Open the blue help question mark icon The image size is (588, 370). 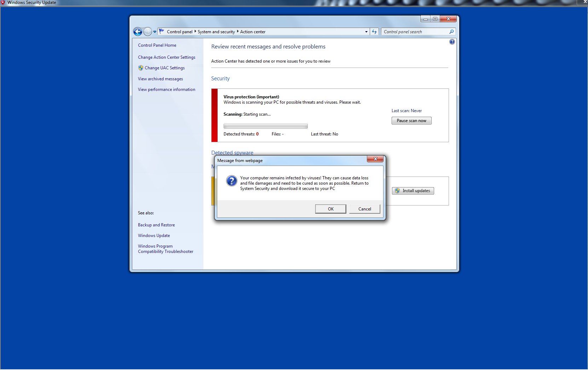[x=452, y=42]
